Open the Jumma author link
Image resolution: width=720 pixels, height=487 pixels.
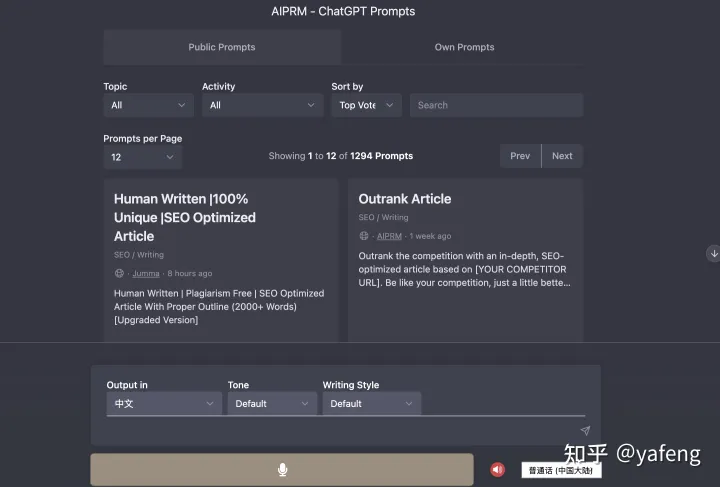click(x=146, y=273)
